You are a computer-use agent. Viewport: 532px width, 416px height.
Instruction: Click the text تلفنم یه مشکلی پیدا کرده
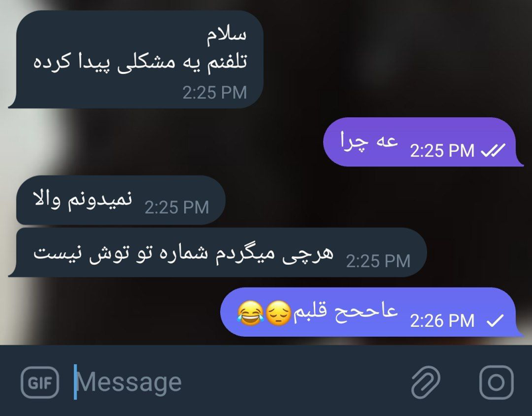pos(140,63)
